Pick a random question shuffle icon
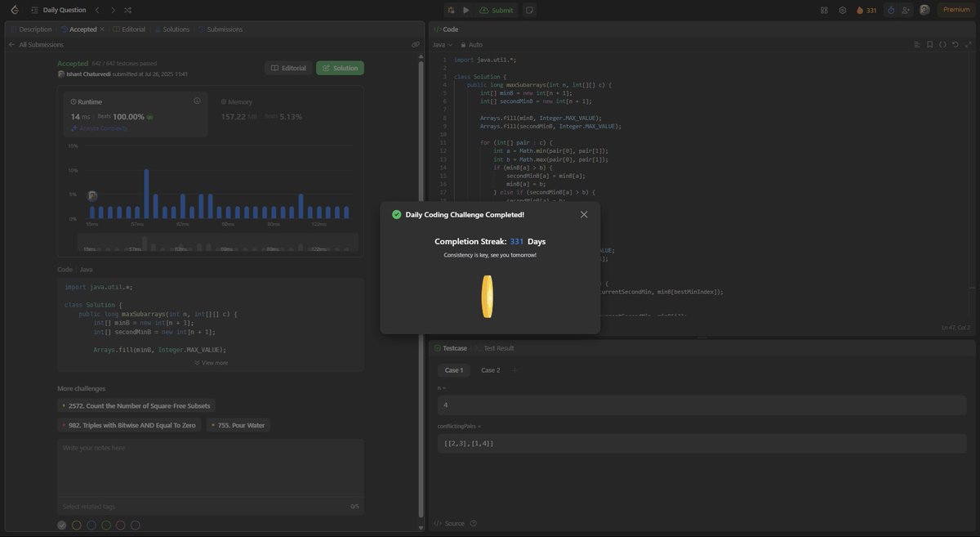 (x=128, y=10)
